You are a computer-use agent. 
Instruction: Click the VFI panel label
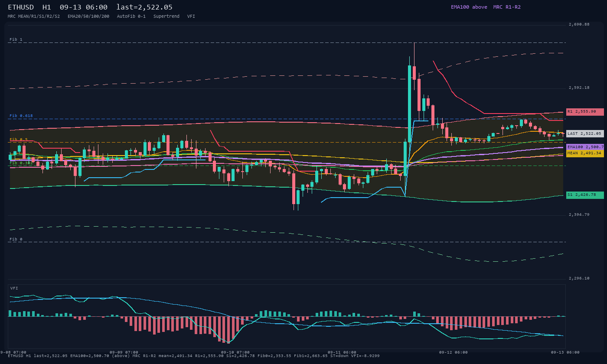point(14,288)
